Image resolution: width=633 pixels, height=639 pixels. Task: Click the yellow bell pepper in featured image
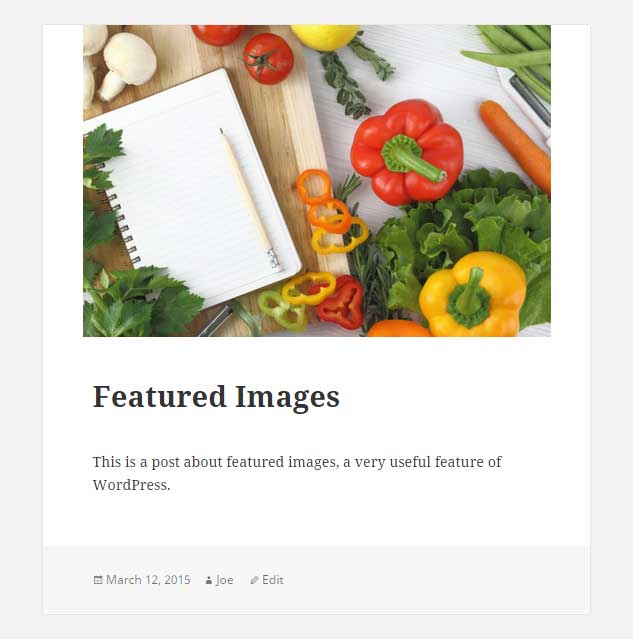[x=473, y=294]
